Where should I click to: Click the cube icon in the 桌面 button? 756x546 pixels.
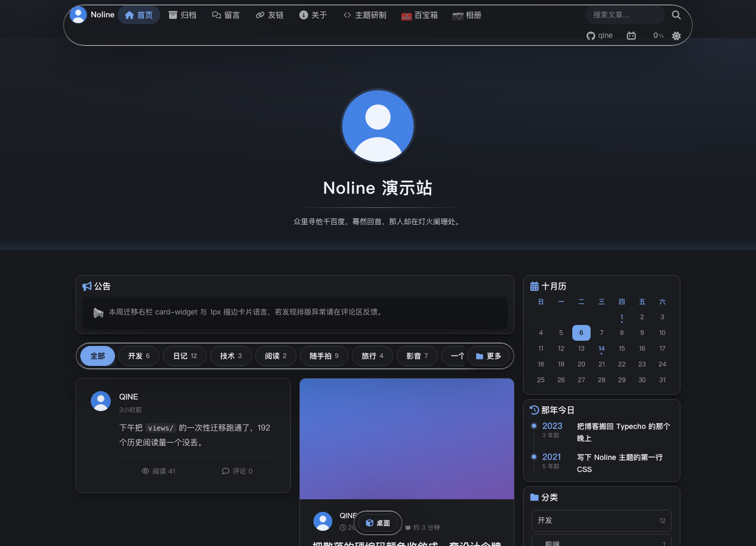point(370,523)
